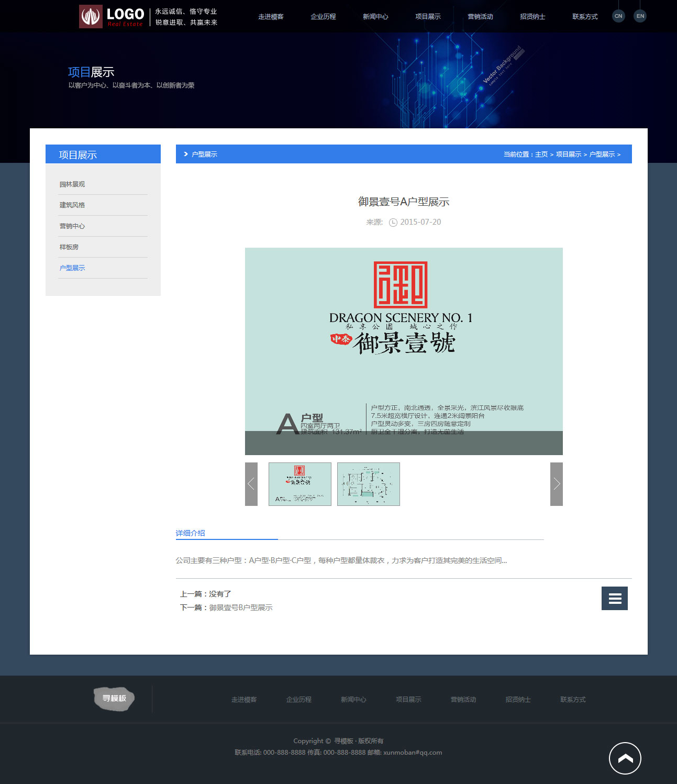Open 新闻中心 in the top navigation
This screenshot has height=784, width=677.
375,17
